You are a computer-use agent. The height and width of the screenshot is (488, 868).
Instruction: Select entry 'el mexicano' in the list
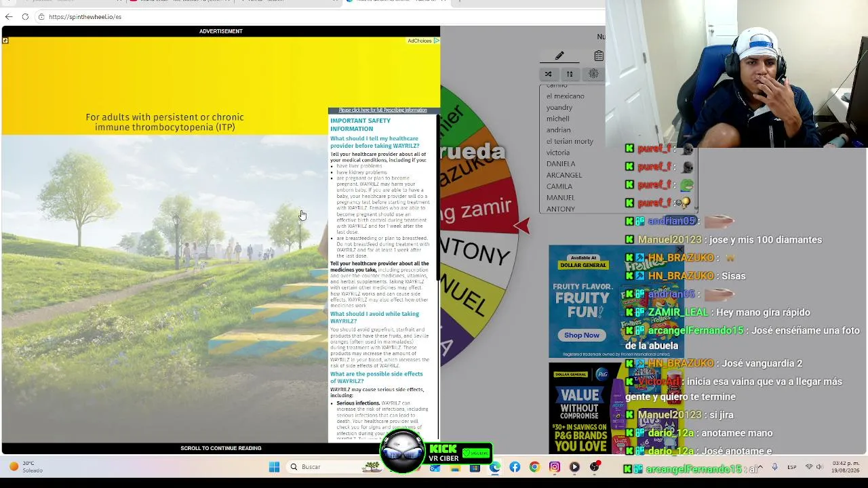tap(566, 96)
